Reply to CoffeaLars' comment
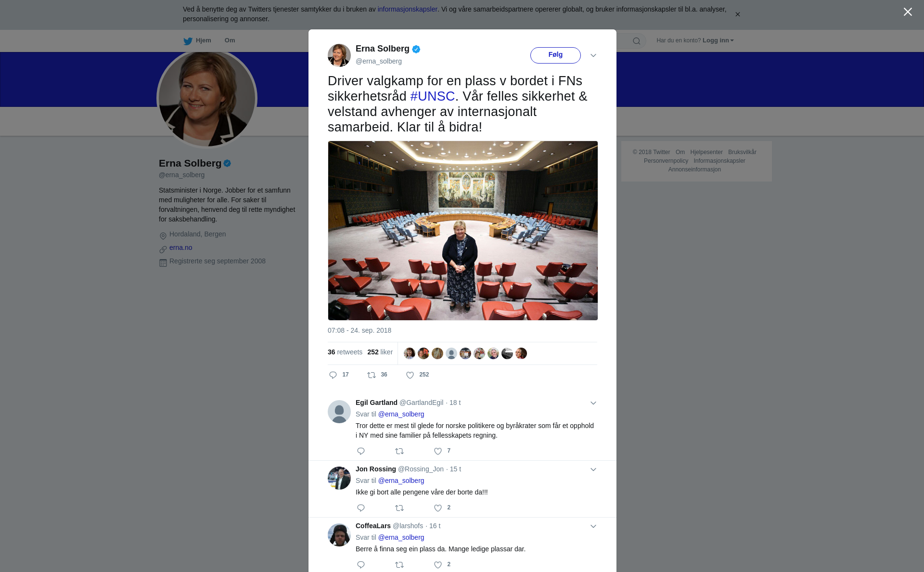 point(361,565)
